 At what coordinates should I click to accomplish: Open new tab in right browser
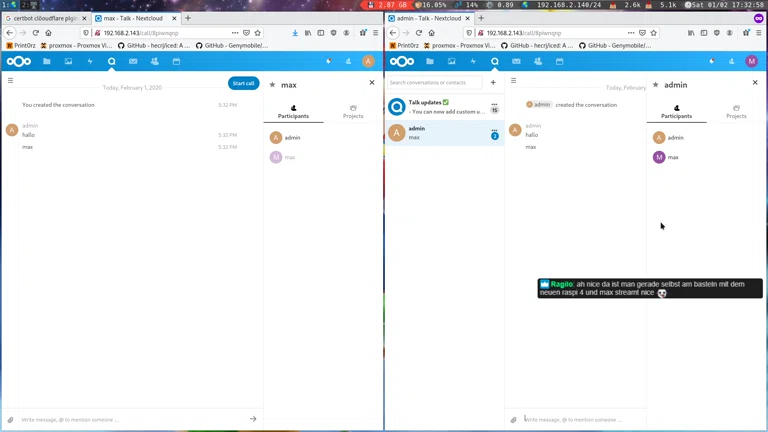(481, 18)
